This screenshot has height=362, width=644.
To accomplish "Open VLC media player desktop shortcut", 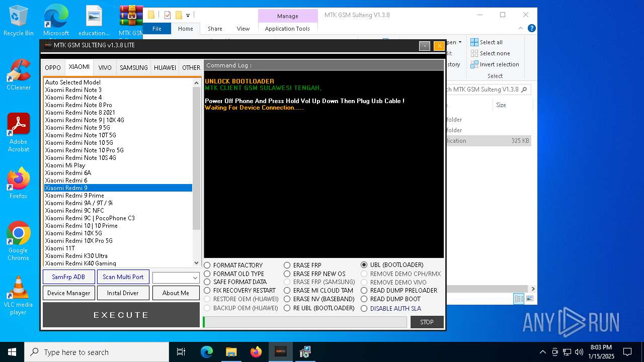I will (x=18, y=295).
